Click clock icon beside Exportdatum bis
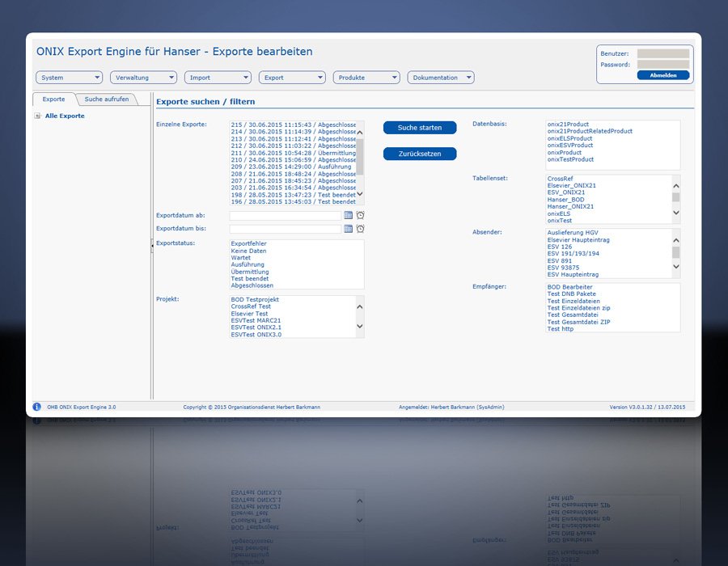This screenshot has height=566, width=728. [x=360, y=229]
